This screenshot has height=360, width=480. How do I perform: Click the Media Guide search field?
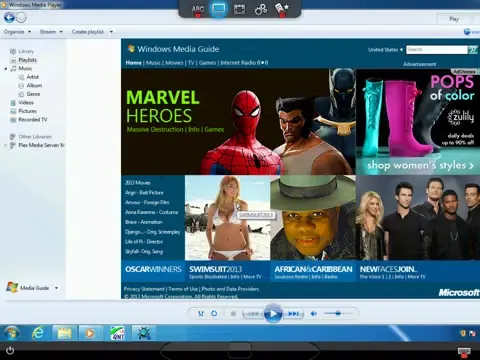point(437,50)
